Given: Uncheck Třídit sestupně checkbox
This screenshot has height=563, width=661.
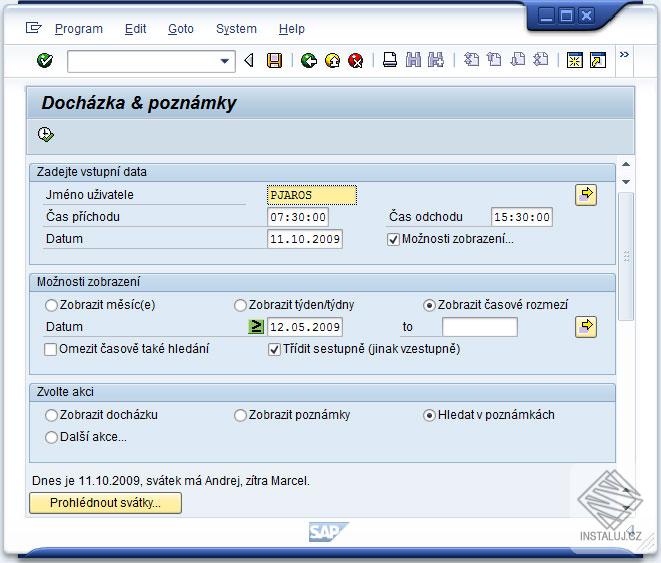Looking at the screenshot, I should (274, 349).
